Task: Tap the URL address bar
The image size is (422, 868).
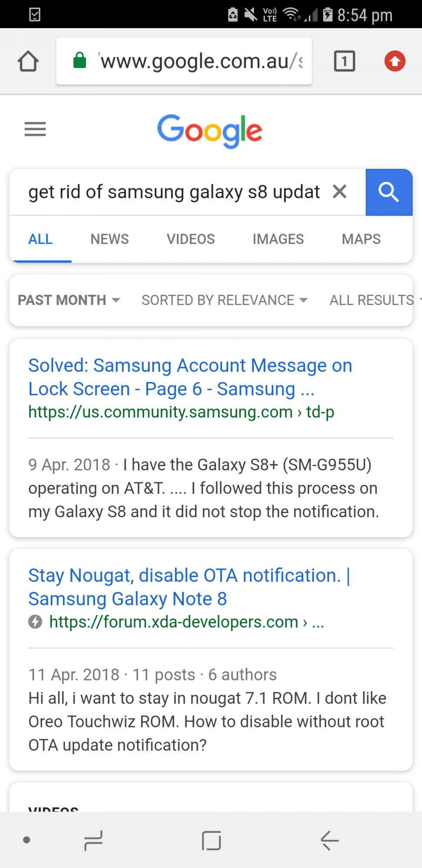Action: pos(184,61)
